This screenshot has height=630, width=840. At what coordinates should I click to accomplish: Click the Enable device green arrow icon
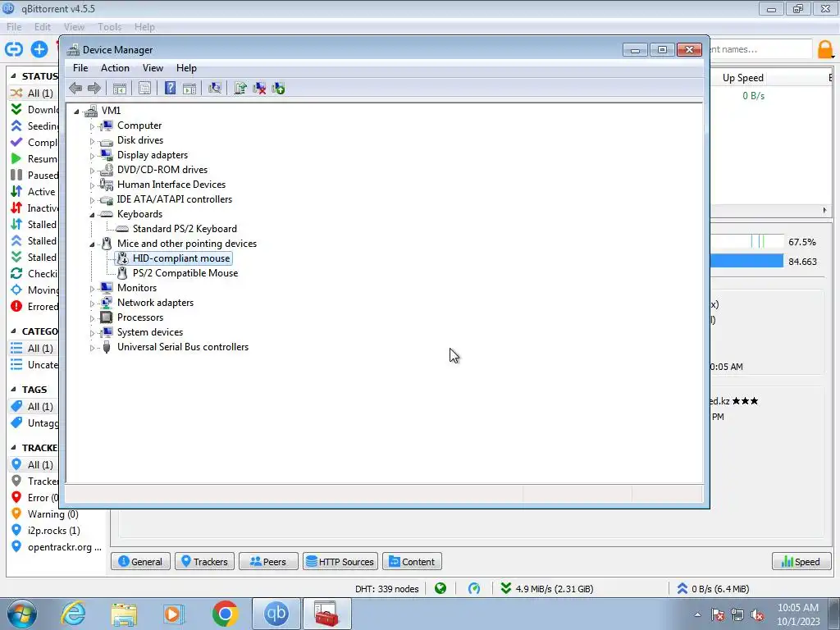(x=279, y=89)
